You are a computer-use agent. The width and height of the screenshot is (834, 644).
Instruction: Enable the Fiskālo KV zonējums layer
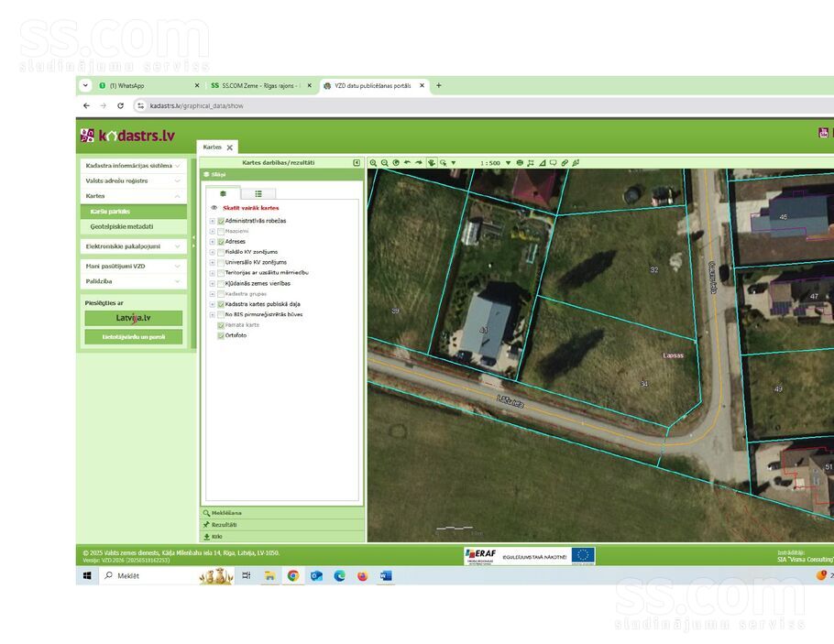(x=221, y=252)
